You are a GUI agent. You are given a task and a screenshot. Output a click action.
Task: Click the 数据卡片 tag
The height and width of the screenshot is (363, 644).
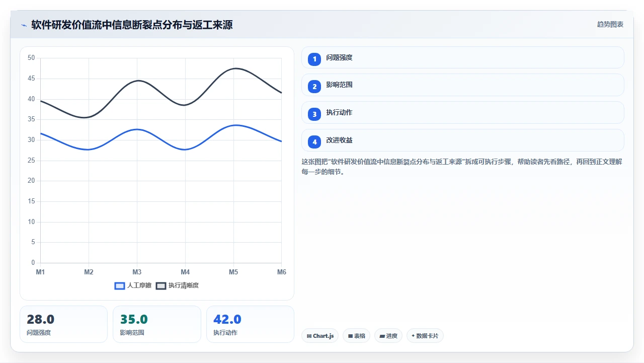click(x=425, y=336)
